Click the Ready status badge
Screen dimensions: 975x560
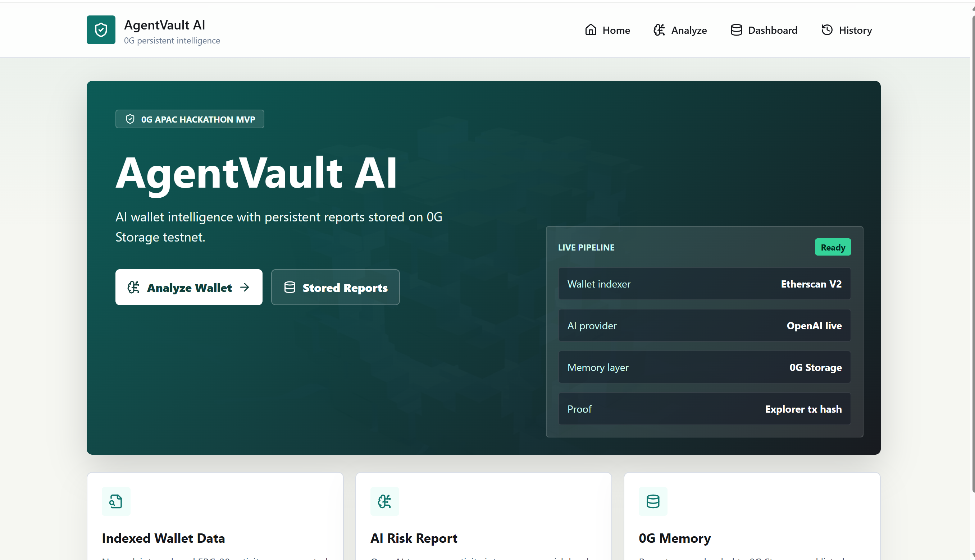833,247
